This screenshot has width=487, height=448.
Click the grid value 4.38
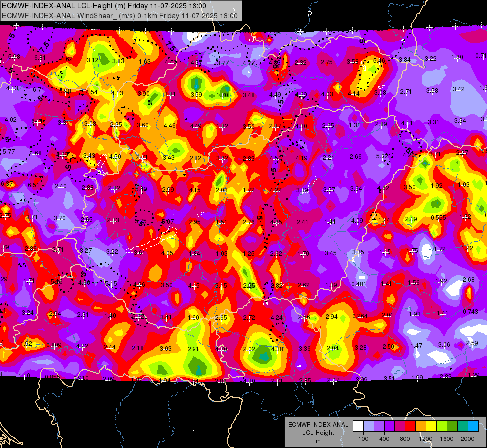[277, 349]
